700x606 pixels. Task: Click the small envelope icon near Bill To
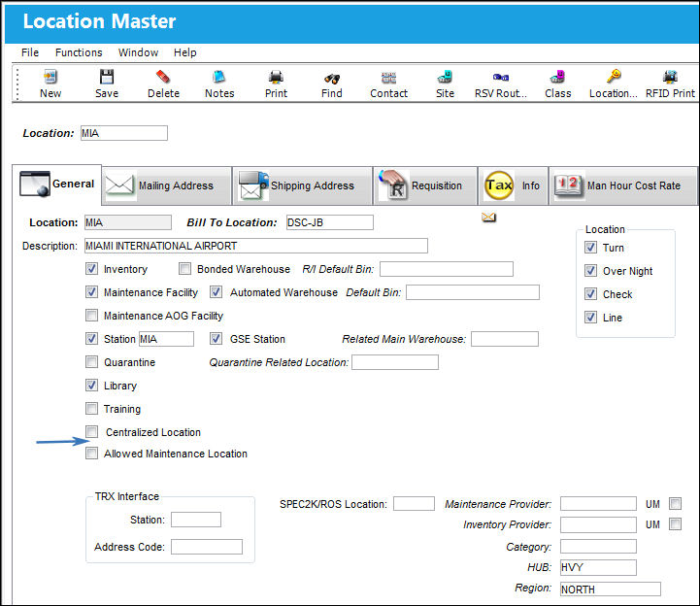pyautogui.click(x=489, y=218)
